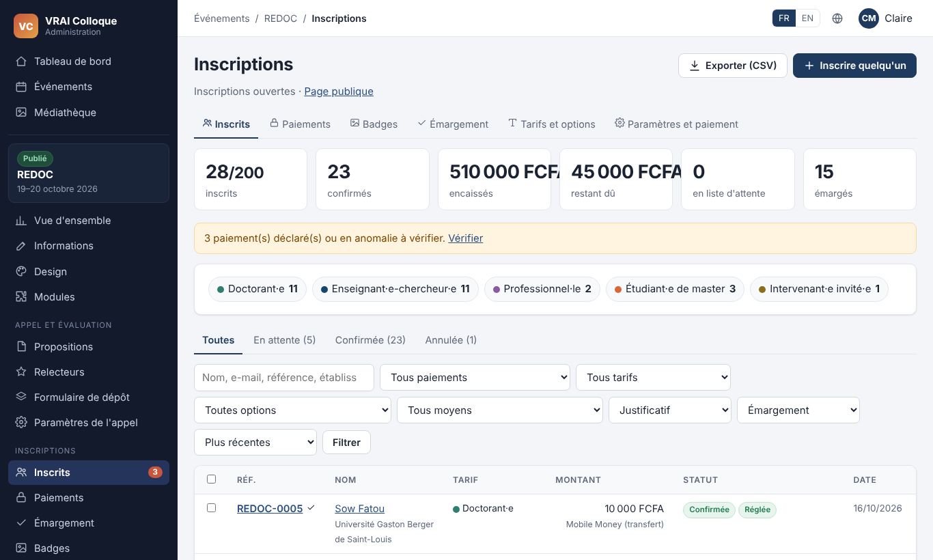933x560 pixels.
Task: Open the Page publique link
Action: tap(339, 92)
